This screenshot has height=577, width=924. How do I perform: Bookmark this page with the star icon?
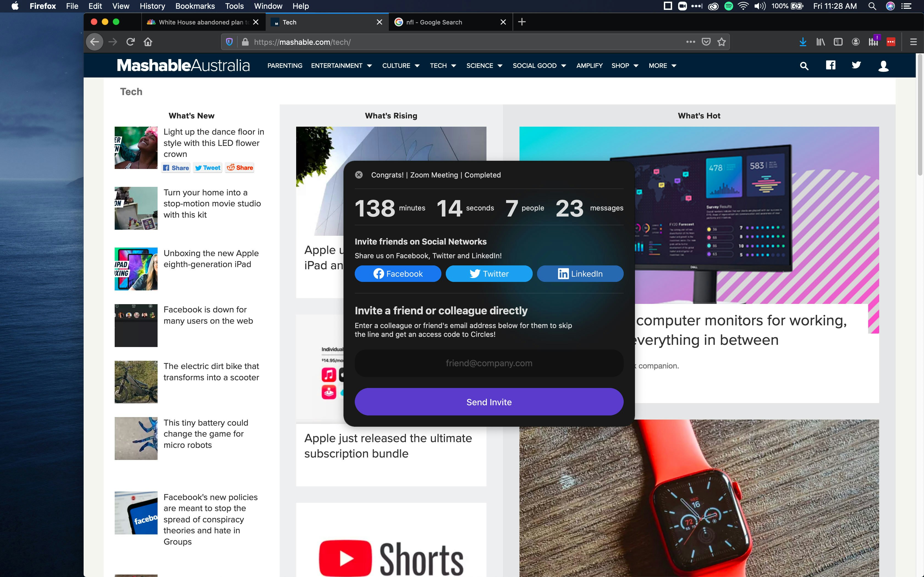pyautogui.click(x=721, y=42)
